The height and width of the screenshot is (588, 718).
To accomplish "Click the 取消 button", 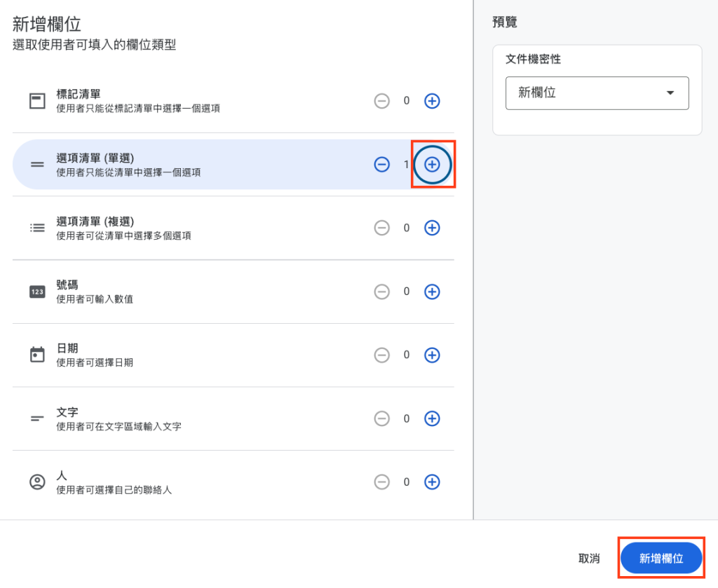I will (589, 559).
